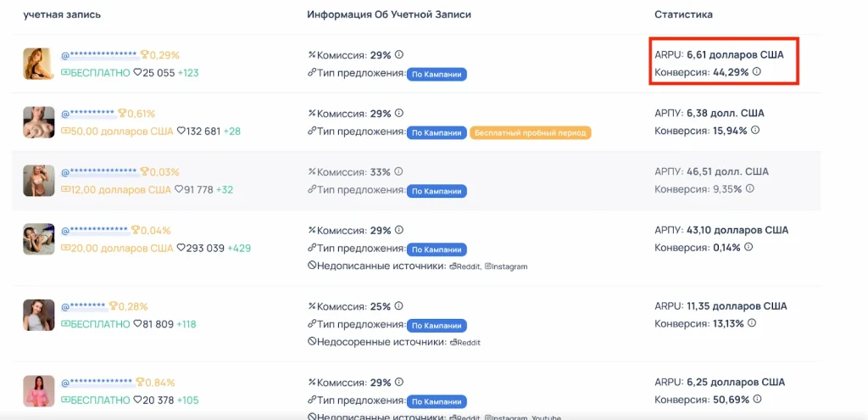Viewport: 868px width, 420px height.
Task: Click Instagram source tag in fourth row
Action: (x=506, y=266)
